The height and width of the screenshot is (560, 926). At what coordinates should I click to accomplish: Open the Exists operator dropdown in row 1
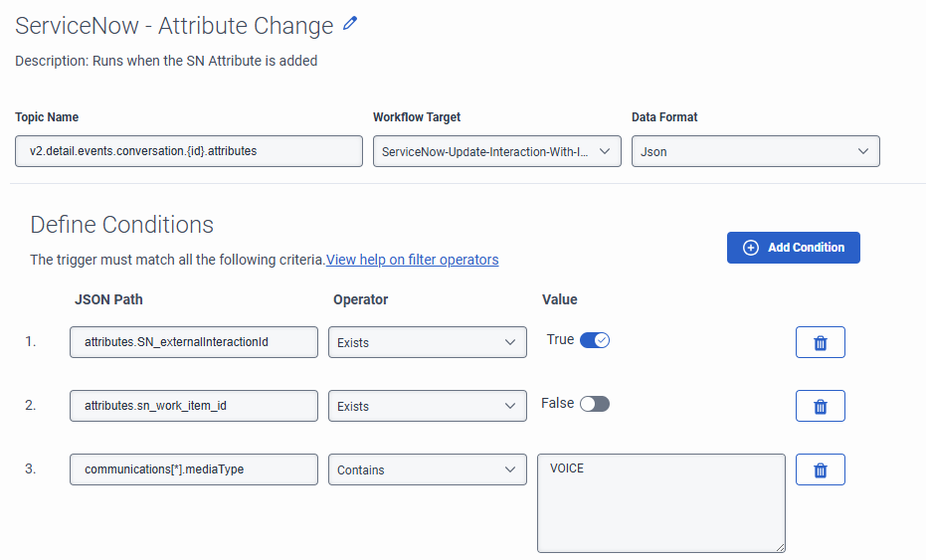[427, 342]
